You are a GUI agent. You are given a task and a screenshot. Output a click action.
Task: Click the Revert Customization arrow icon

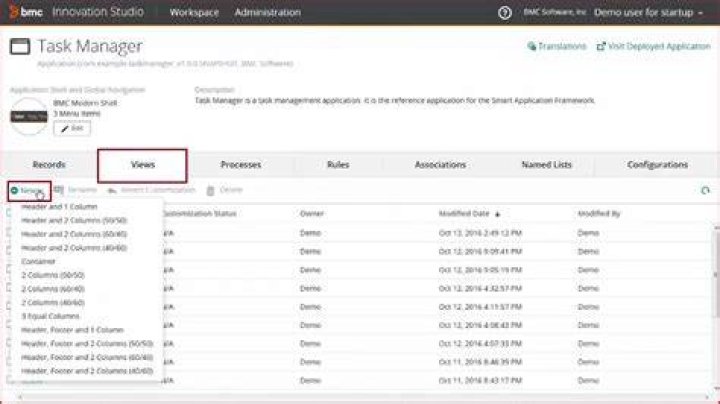(112, 190)
